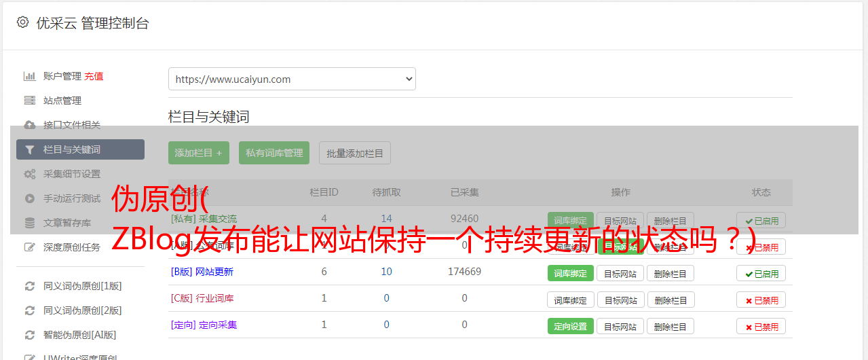Click 删除栏目 for the 网站更新 row
The image size is (868, 360).
point(671,273)
